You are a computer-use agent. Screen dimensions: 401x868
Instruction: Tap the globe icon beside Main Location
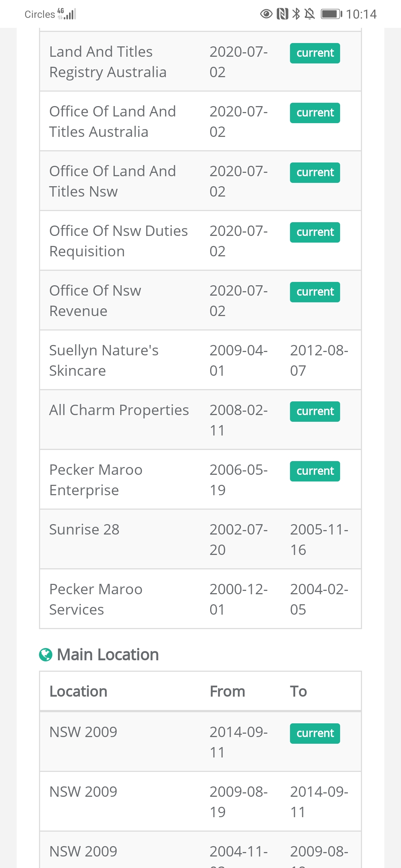pyautogui.click(x=46, y=655)
